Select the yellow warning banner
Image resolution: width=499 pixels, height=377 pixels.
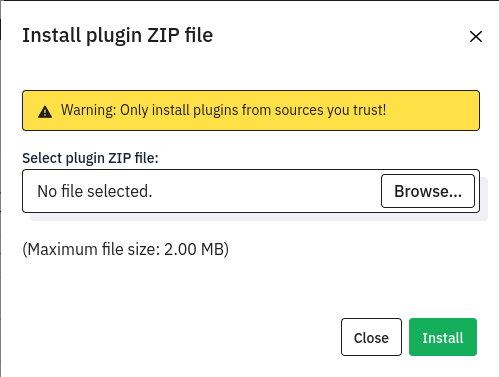[251, 110]
